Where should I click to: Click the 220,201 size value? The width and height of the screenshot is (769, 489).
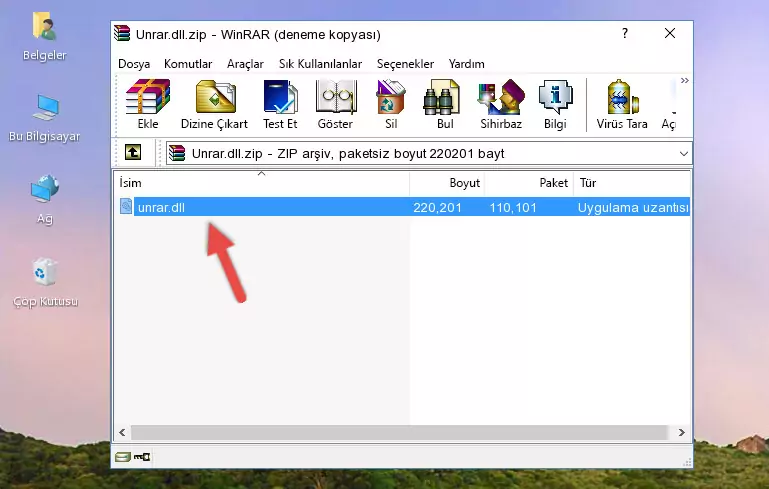pos(437,207)
